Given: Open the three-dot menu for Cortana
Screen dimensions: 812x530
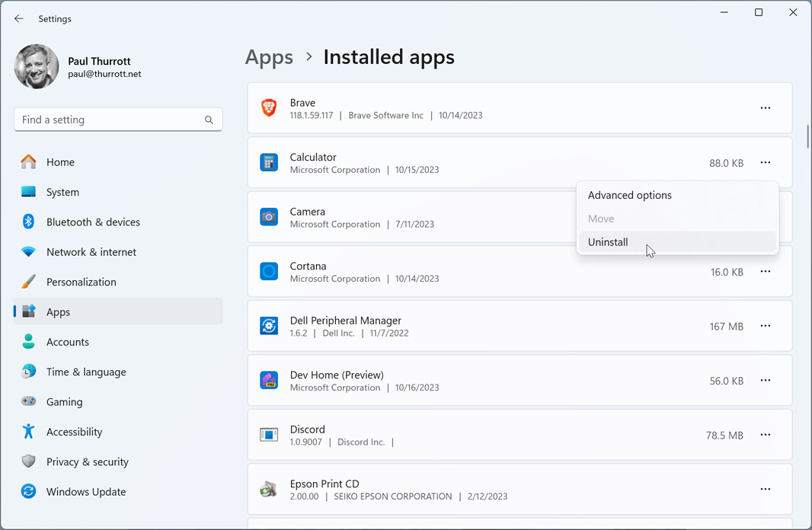Looking at the screenshot, I should tap(765, 272).
